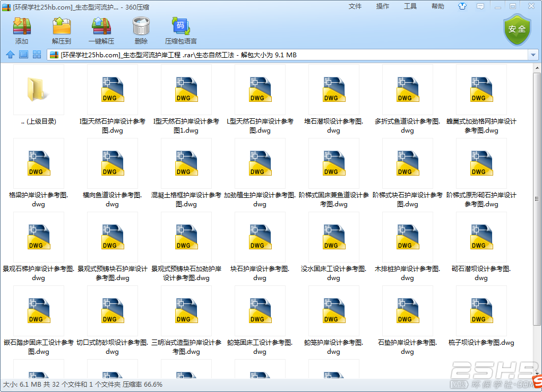Select the 景观式预铸块石护岸设计参考图.dwg icon
The width and height of the screenshot is (542, 392).
(x=113, y=237)
